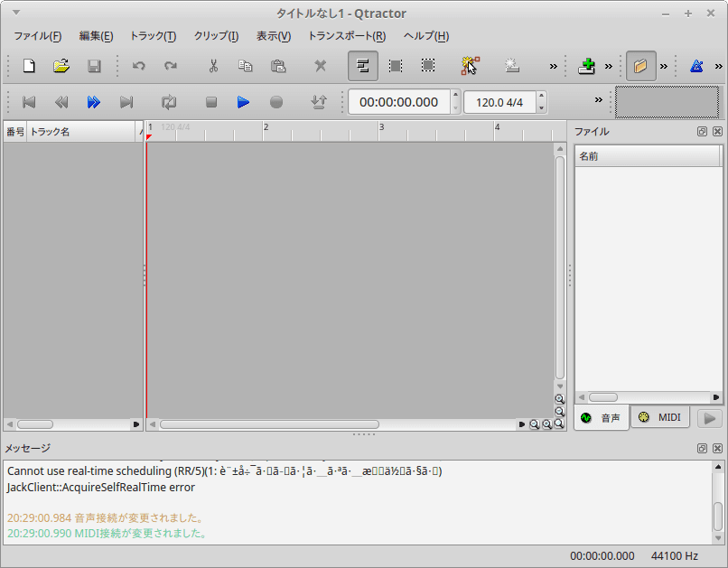Toggle the Files panel button
Image resolution: width=728 pixels, height=568 pixels.
click(x=640, y=66)
